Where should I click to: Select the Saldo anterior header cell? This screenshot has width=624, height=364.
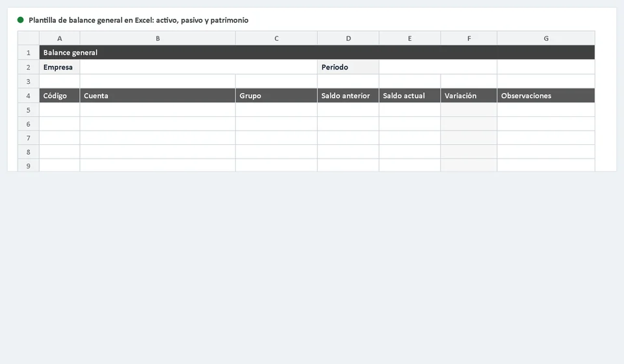[x=348, y=96]
